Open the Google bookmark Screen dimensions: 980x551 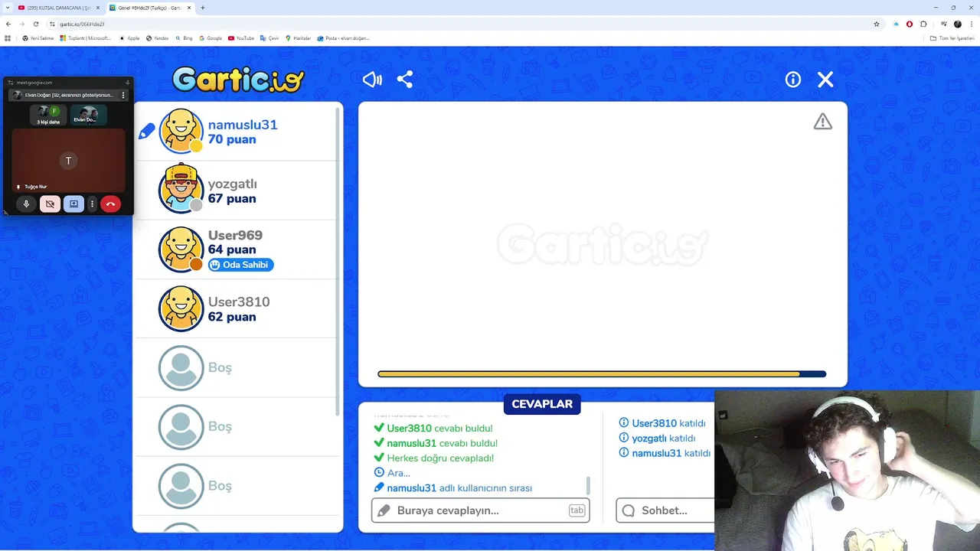pos(211,38)
